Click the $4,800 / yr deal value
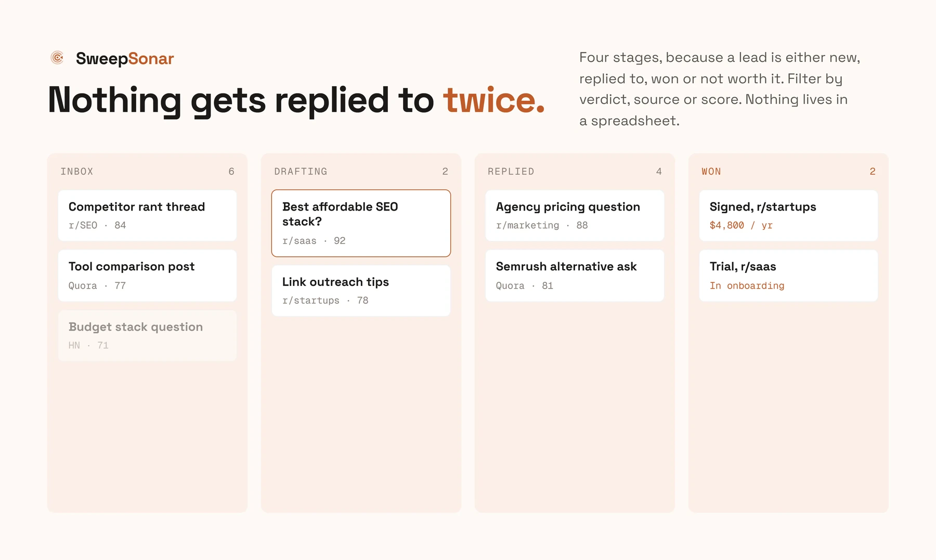The width and height of the screenshot is (936, 560). click(741, 225)
